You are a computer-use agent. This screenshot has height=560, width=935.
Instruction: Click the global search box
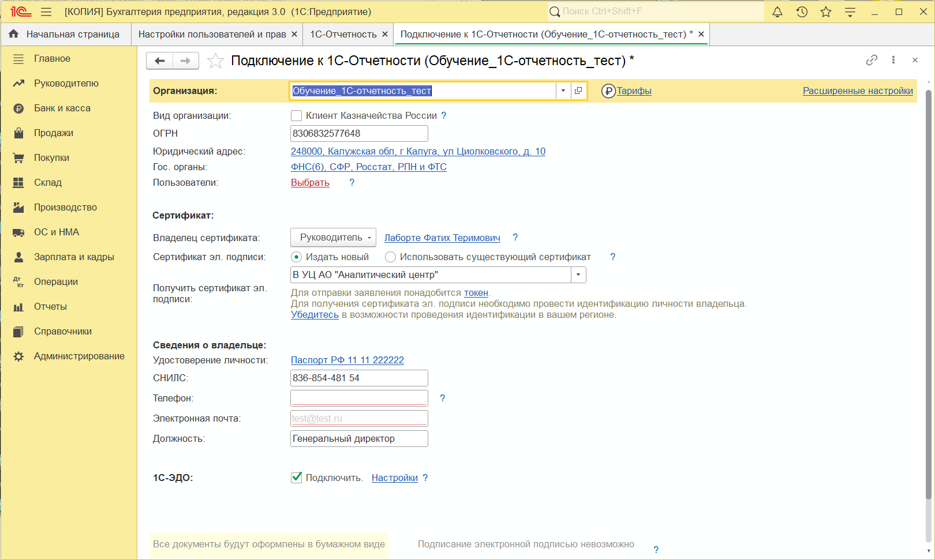656,12
